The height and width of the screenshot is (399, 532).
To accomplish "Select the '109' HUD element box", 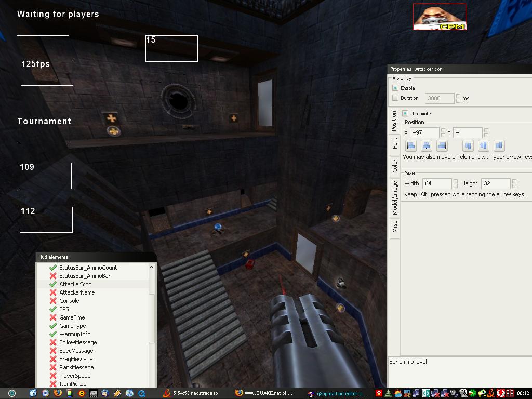I will tap(45, 176).
